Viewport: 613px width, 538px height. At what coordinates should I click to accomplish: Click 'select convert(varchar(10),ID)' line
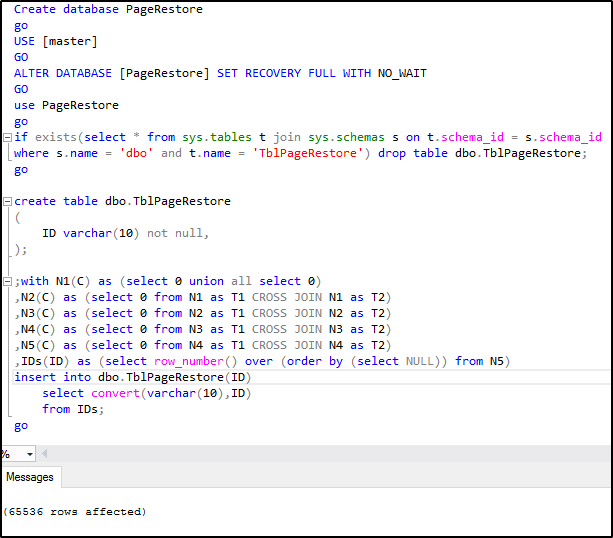point(147,394)
